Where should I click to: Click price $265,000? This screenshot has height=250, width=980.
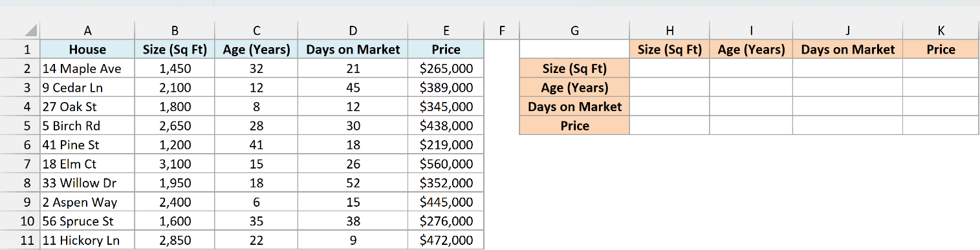446,68
